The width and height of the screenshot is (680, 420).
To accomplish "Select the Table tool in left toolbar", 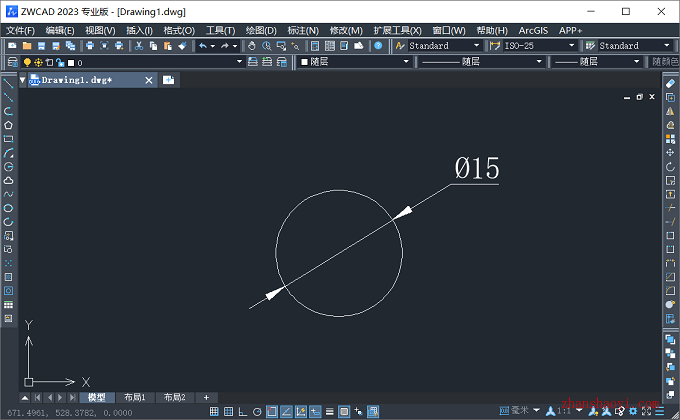I will pyautogui.click(x=8, y=305).
